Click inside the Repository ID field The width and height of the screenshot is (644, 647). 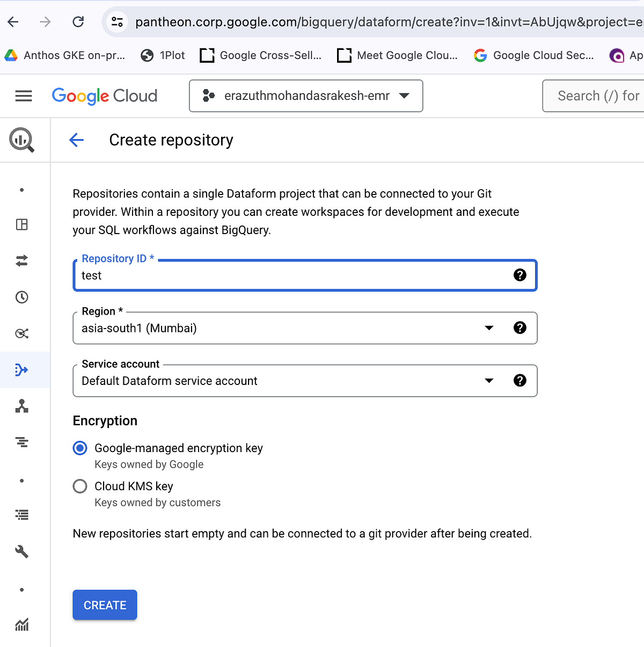(x=268, y=275)
